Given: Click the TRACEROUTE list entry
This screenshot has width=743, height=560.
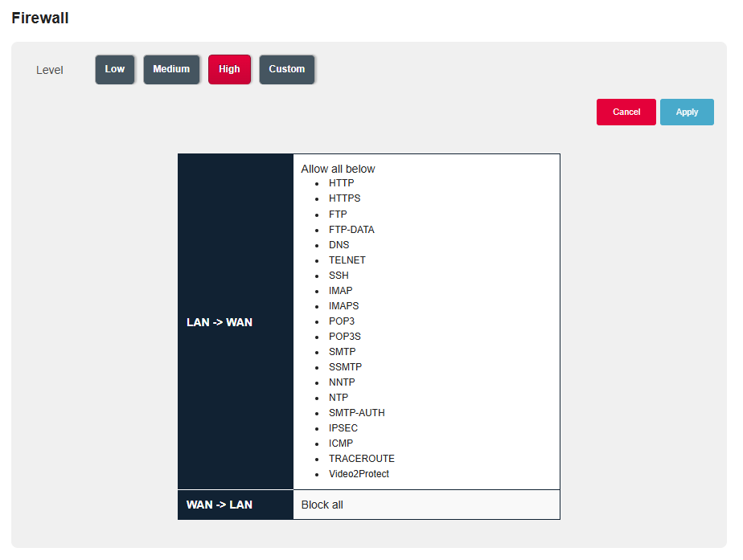Looking at the screenshot, I should pyautogui.click(x=362, y=459).
